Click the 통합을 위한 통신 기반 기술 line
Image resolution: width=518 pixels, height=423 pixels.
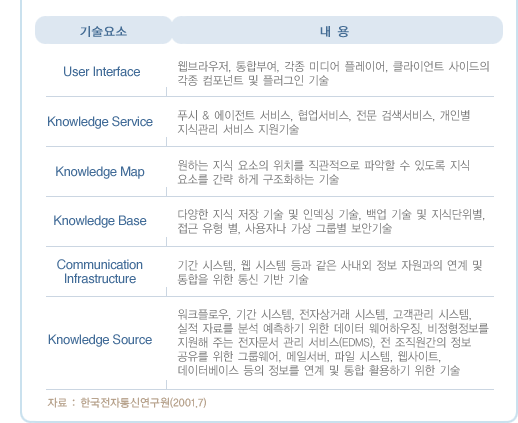243,279
